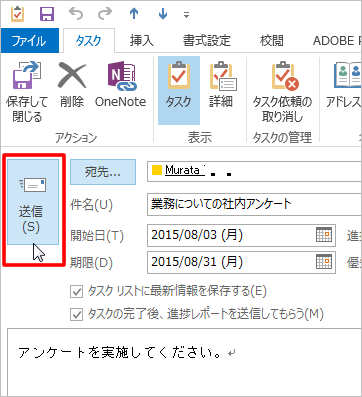Send the task request with 送信(S)
The height and width of the screenshot is (397, 362).
pyautogui.click(x=33, y=202)
